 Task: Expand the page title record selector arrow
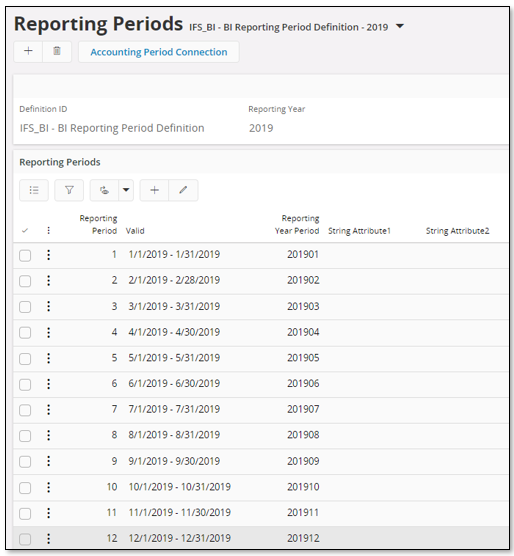pyautogui.click(x=400, y=26)
